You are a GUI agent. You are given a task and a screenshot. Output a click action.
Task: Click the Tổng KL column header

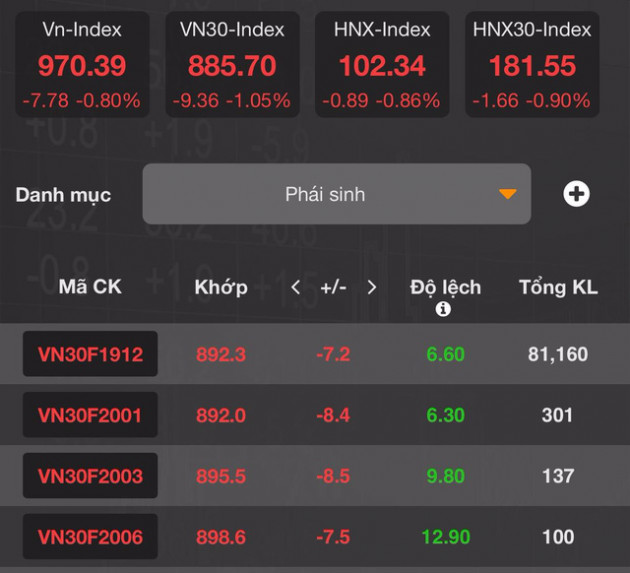tap(558, 287)
